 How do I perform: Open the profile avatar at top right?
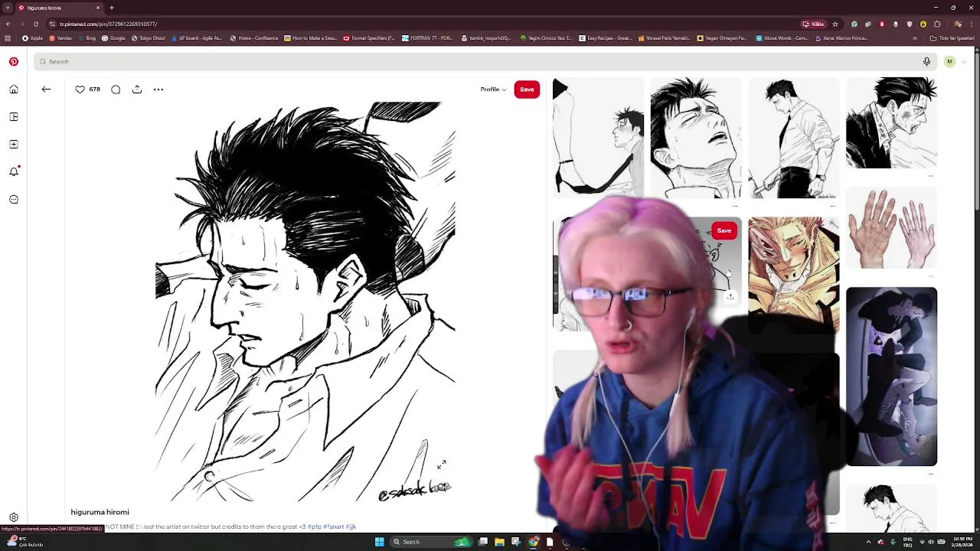[949, 61]
